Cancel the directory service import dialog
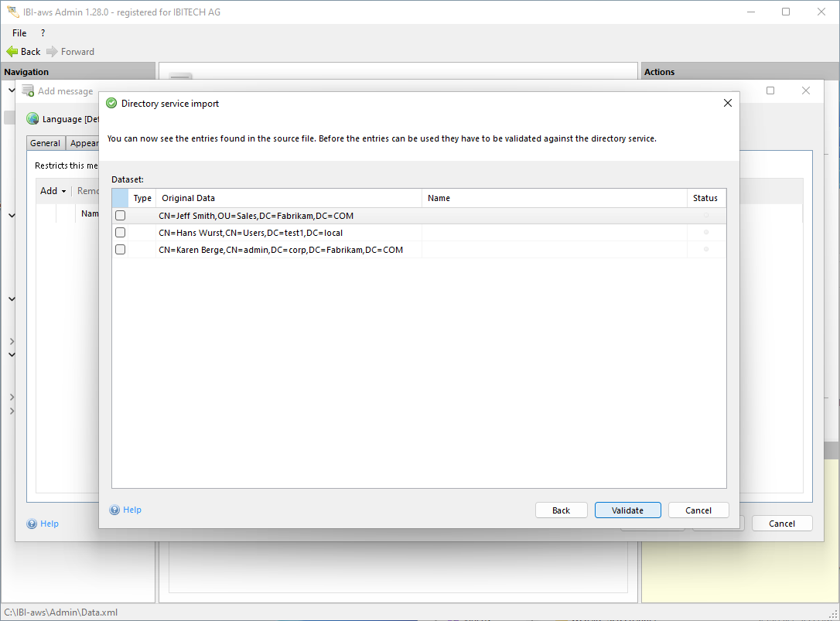This screenshot has width=840, height=621. 698,510
